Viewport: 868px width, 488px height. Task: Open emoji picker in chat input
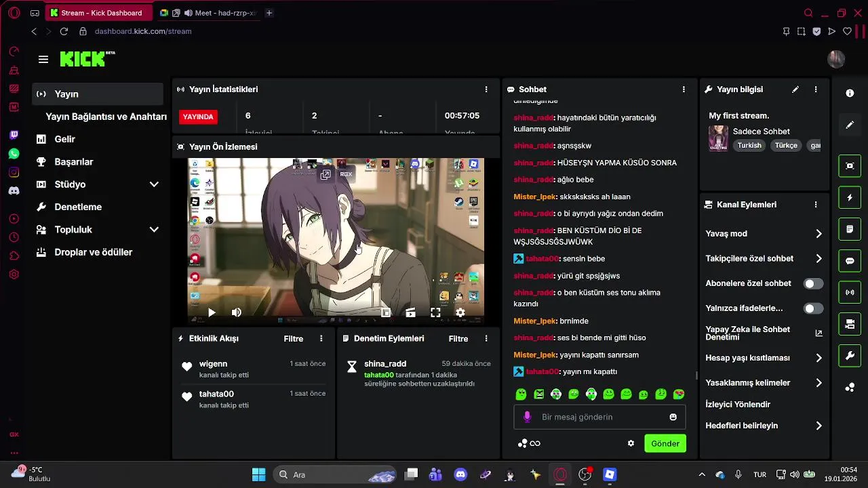(x=673, y=417)
